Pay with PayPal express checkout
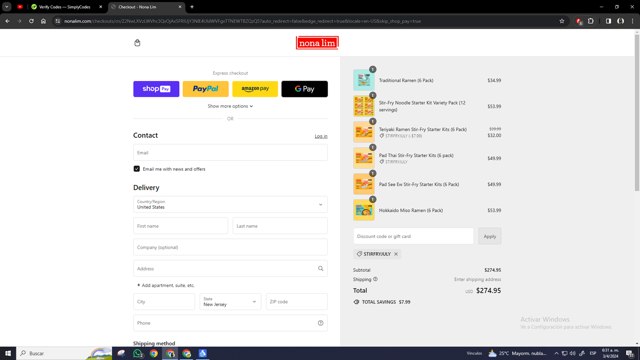640x360 pixels. pyautogui.click(x=205, y=89)
